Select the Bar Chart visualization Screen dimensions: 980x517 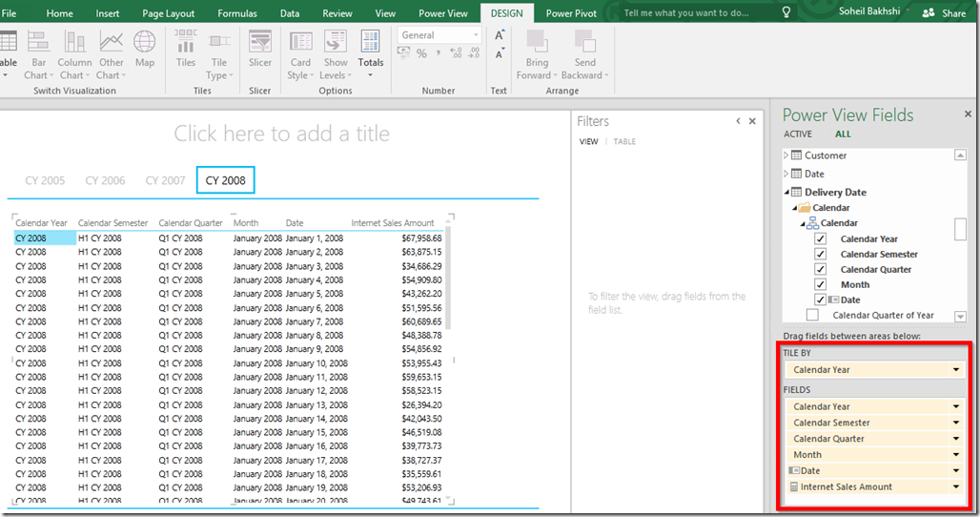click(x=38, y=55)
